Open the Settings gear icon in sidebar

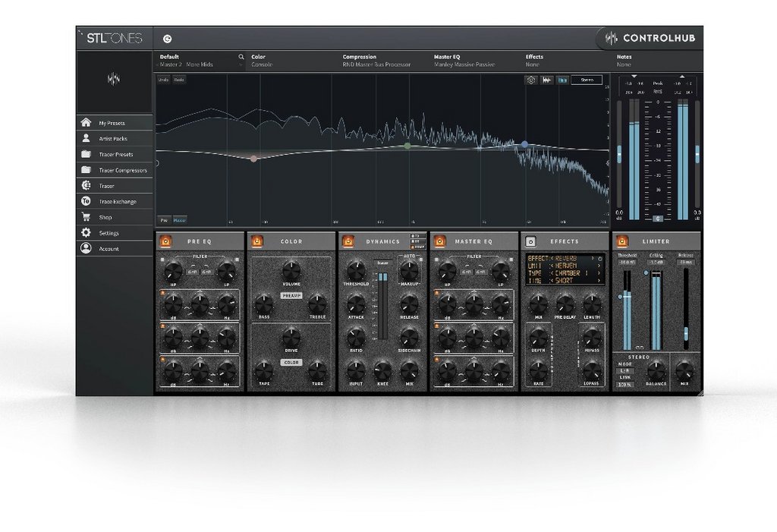pos(86,232)
